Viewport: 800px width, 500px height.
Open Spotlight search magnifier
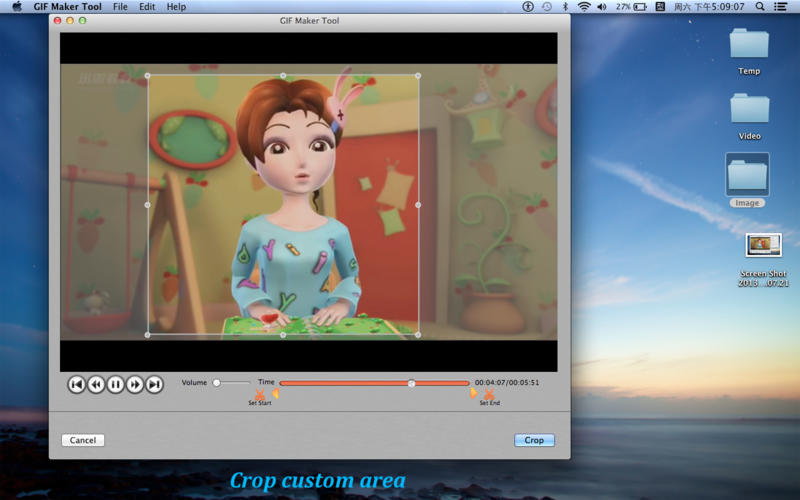[x=760, y=7]
